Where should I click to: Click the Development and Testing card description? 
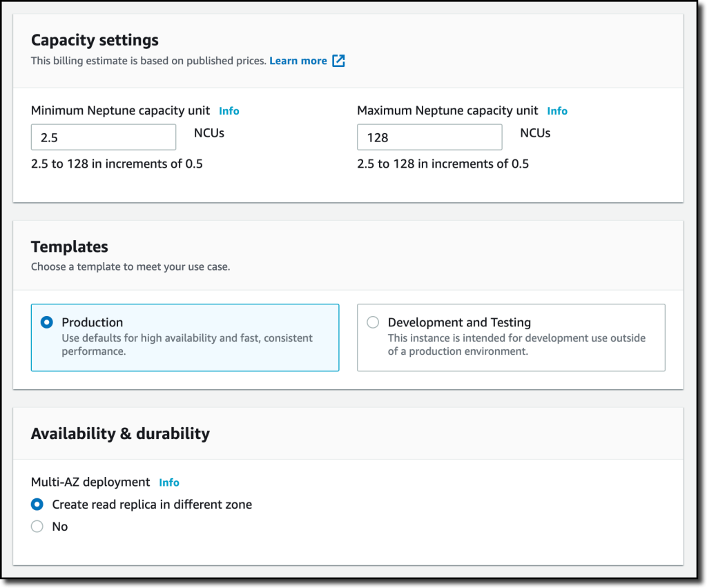[516, 344]
